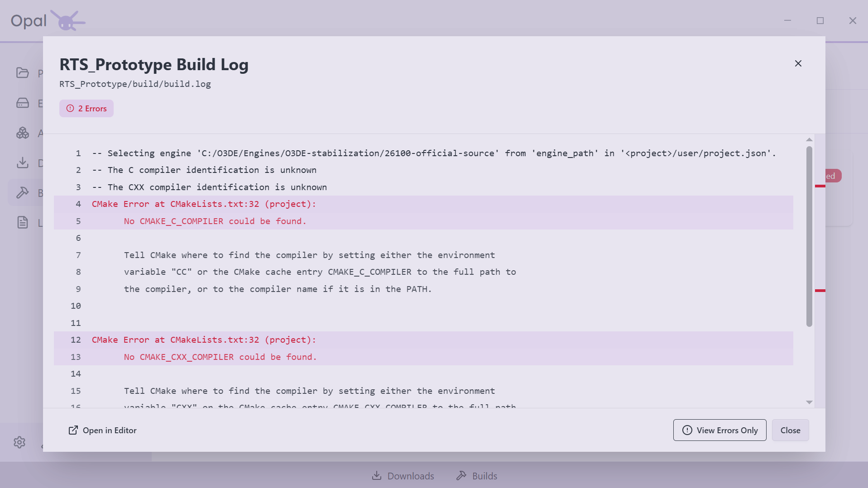The image size is (868, 488).
Task: Select the hammer Builds icon in sidebar
Action: (23, 193)
